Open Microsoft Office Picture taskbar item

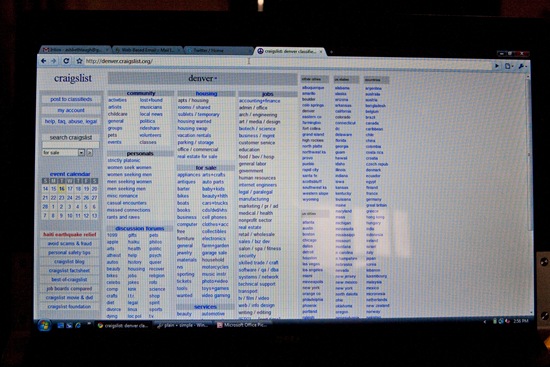coord(242,325)
